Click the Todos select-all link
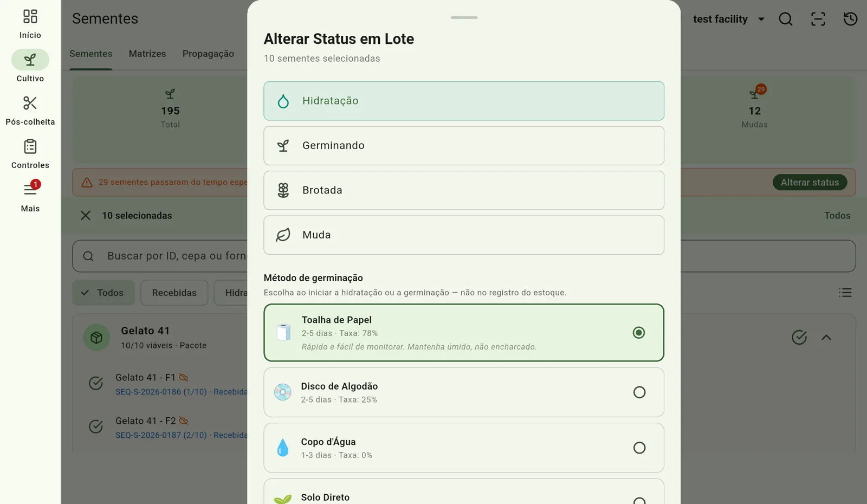This screenshot has height=504, width=867. point(837,216)
